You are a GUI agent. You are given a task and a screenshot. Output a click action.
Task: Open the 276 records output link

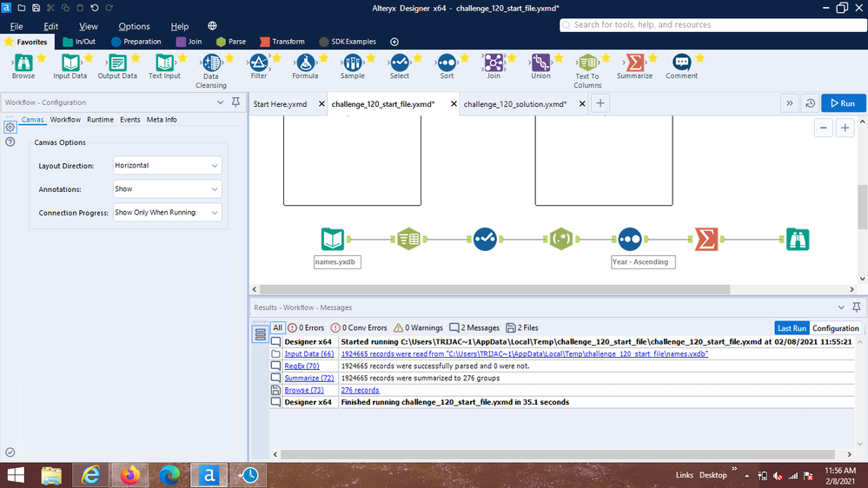tap(360, 390)
